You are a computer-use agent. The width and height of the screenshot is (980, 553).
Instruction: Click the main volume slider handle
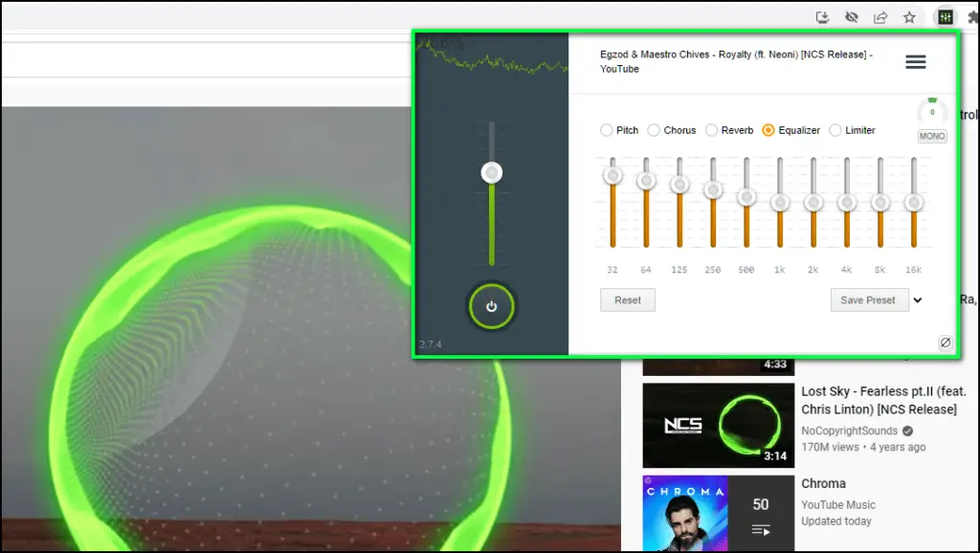(x=492, y=172)
